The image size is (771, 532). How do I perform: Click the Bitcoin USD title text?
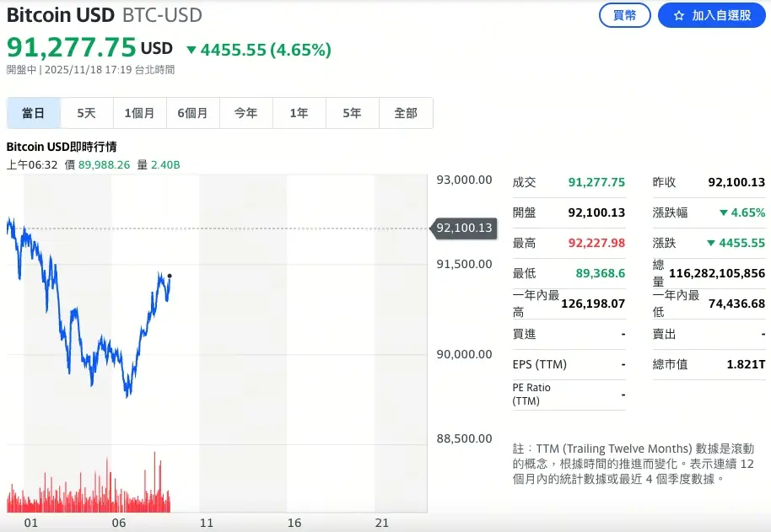61,15
